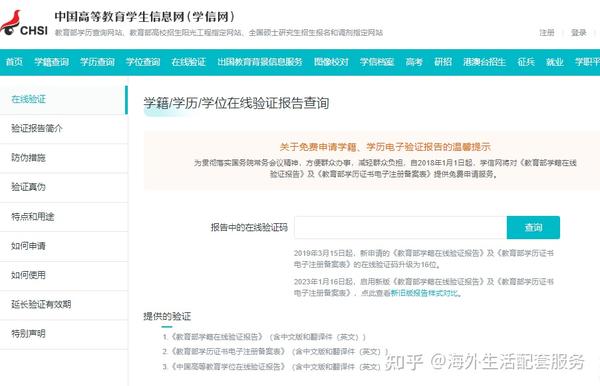Select 在线验证 in the top navigation bar
This screenshot has width=600, height=386.
[x=189, y=62]
